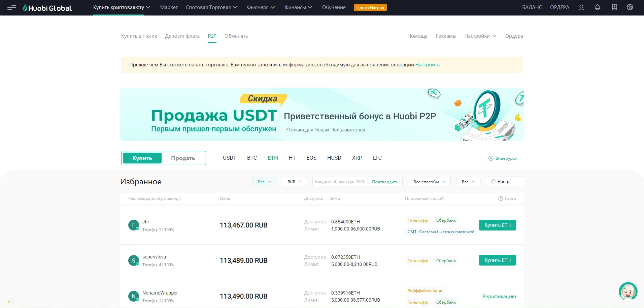The width and height of the screenshot is (644, 308).
Task: Click Подтвердить amount button
Action: coord(385,182)
